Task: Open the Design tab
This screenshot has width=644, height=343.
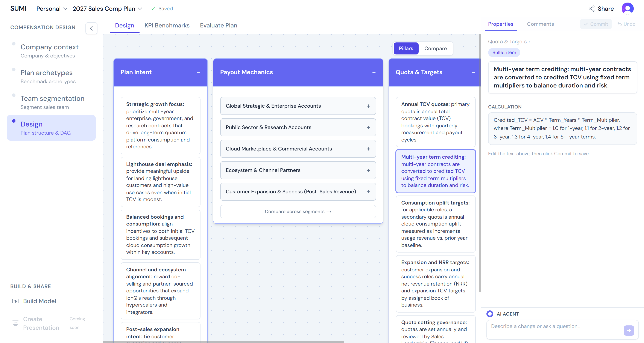Action: click(125, 26)
